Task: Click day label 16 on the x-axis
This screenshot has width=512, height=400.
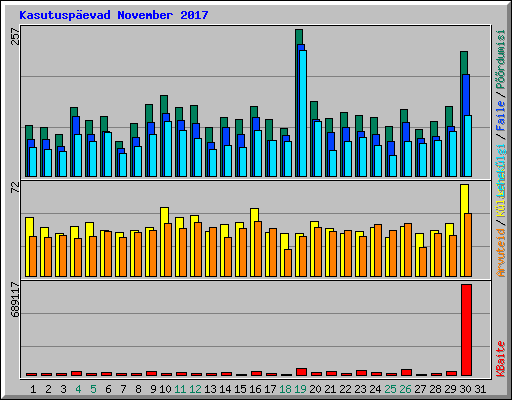Action: pyautogui.click(x=255, y=389)
